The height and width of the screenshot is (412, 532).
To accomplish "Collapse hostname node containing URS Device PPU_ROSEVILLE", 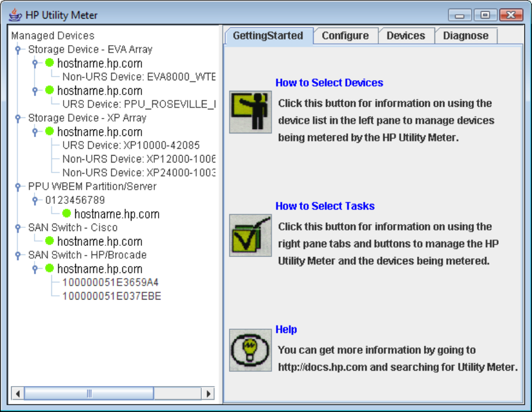I will tap(35, 91).
